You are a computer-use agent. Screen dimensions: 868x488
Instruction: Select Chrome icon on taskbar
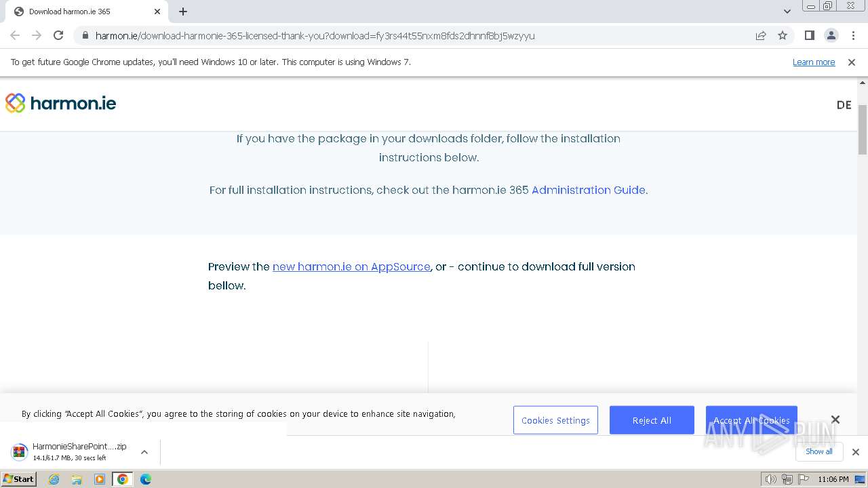[x=123, y=479]
